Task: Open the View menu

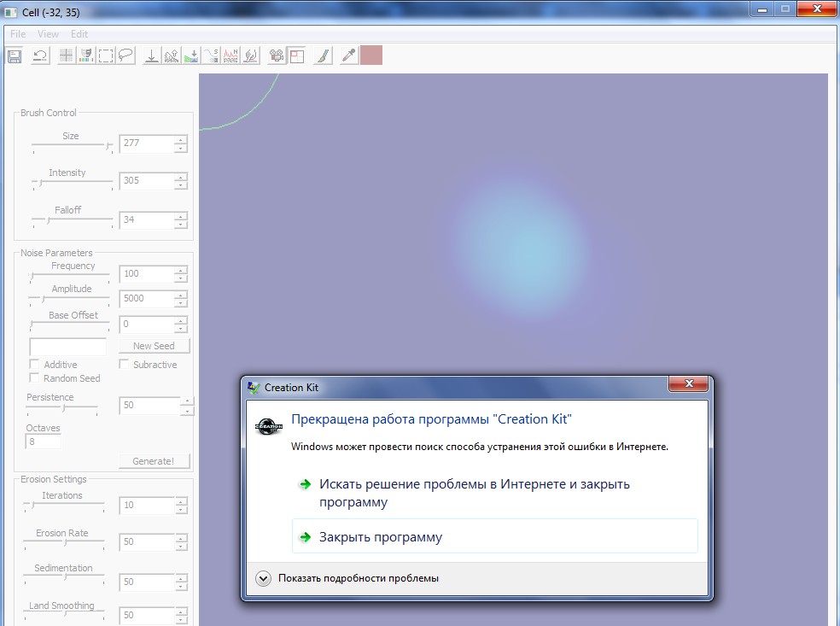Action: point(48,34)
